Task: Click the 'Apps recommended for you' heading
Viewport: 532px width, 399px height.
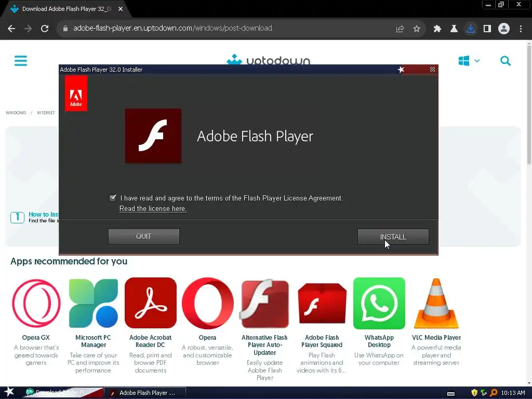Action: pos(69,261)
